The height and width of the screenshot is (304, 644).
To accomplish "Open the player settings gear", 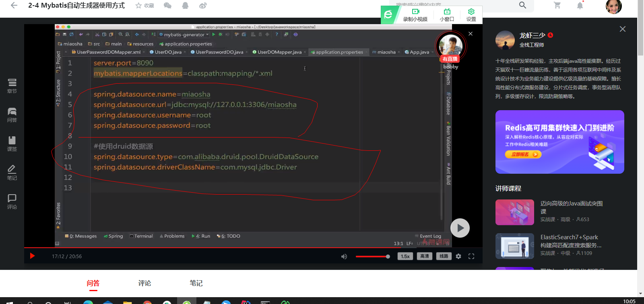I will (458, 256).
